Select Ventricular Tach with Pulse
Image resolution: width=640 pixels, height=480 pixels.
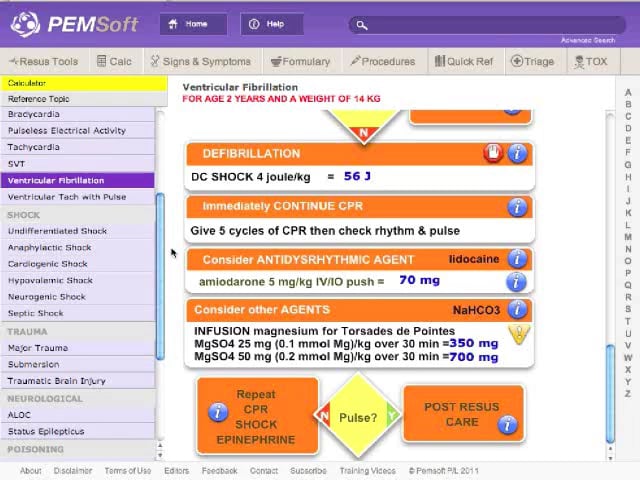(x=78, y=197)
